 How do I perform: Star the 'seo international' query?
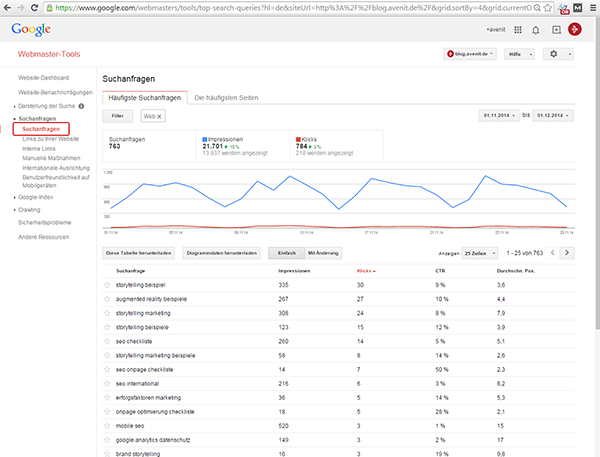point(107,384)
